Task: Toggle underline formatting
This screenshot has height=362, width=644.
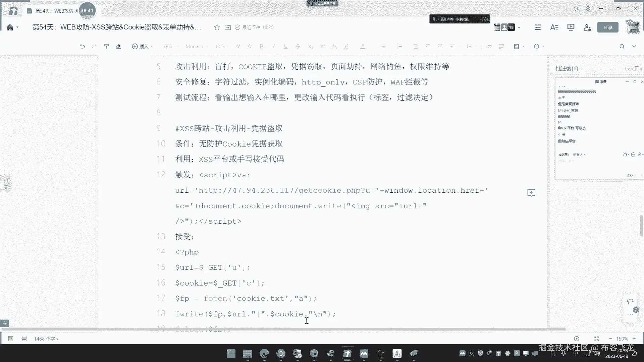Action: (x=285, y=47)
